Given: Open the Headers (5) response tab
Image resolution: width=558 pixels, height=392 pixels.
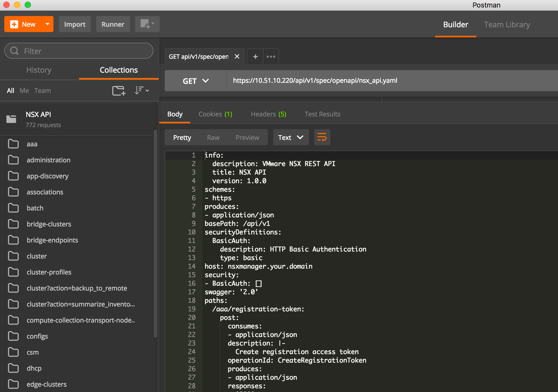Looking at the screenshot, I should [268, 114].
